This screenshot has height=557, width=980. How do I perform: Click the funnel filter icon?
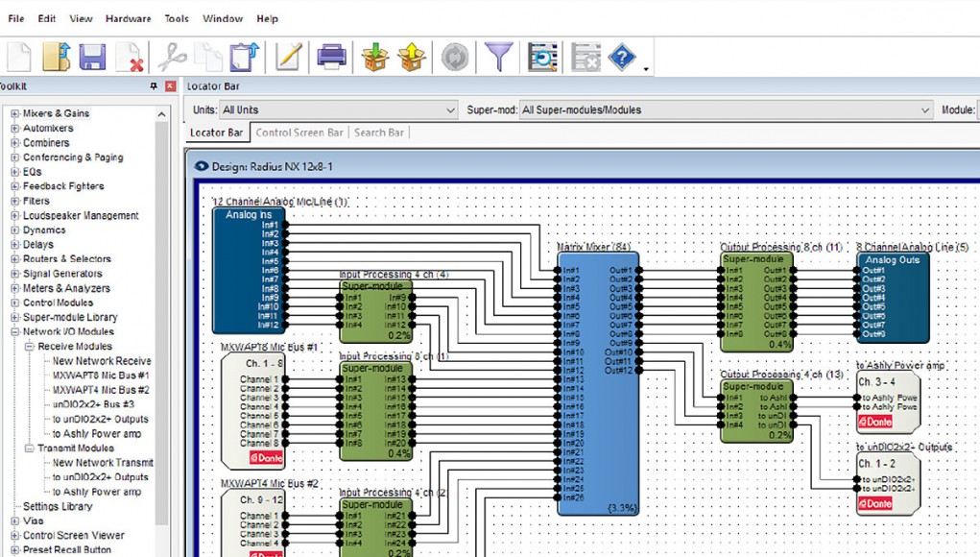pos(498,57)
